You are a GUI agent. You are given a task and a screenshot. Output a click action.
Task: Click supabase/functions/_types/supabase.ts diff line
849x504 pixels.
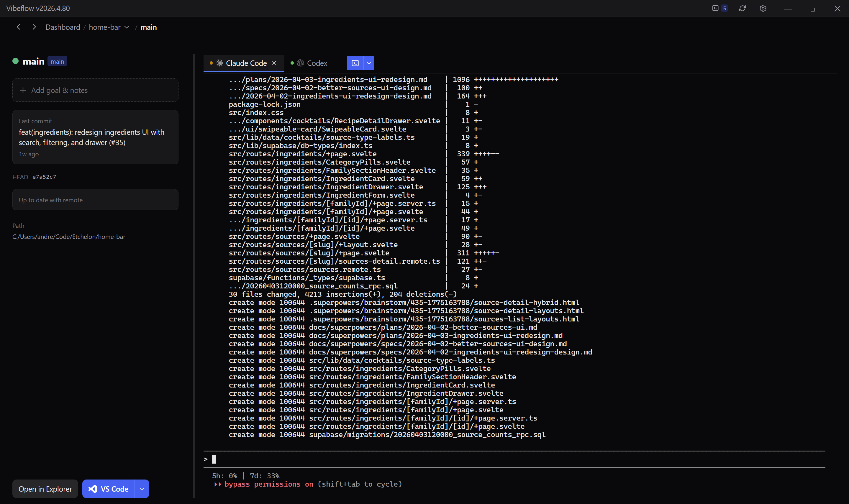click(354, 278)
